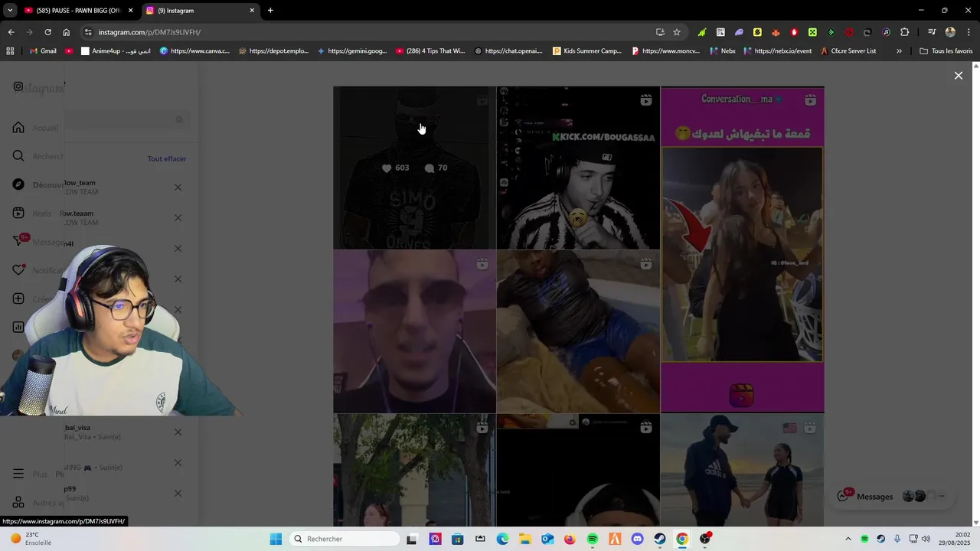Open the Google apps grid icon
The height and width of the screenshot is (551, 980).
point(10,51)
